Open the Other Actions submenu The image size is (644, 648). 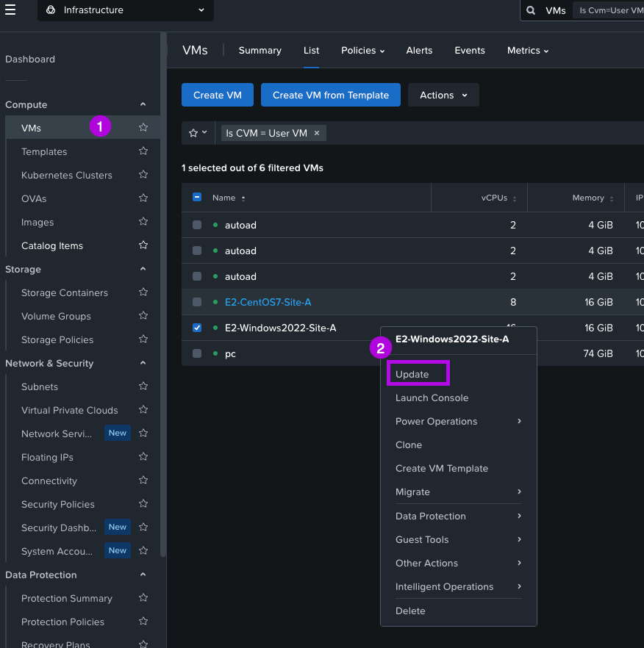pyautogui.click(x=458, y=563)
